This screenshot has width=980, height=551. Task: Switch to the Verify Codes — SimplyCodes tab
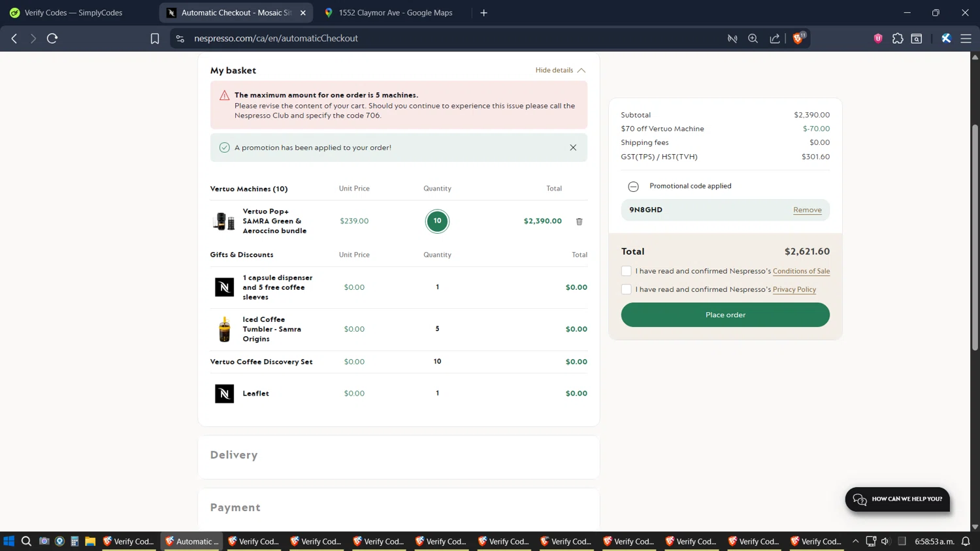(x=73, y=12)
